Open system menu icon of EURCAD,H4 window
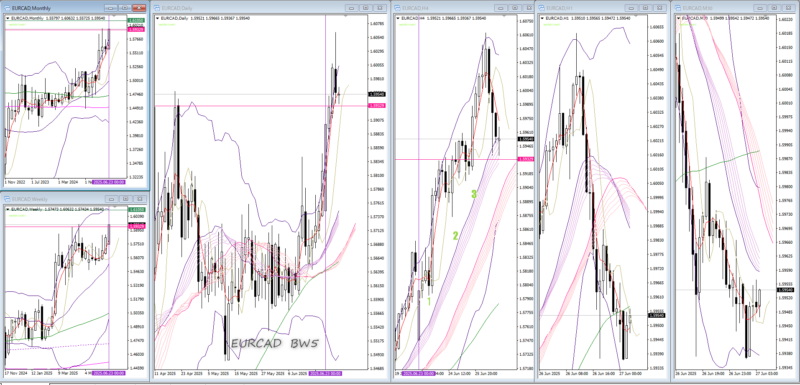Viewport: 800px width, 385px height. tap(397, 8)
